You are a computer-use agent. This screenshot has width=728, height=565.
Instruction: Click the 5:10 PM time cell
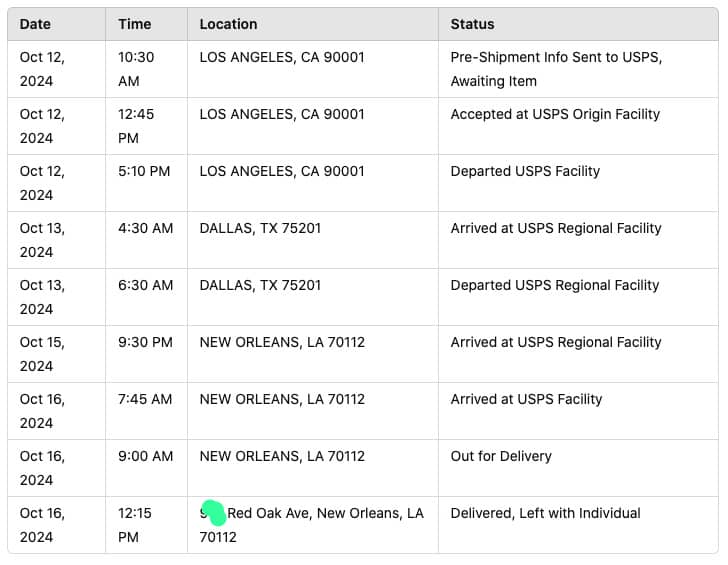(144, 171)
